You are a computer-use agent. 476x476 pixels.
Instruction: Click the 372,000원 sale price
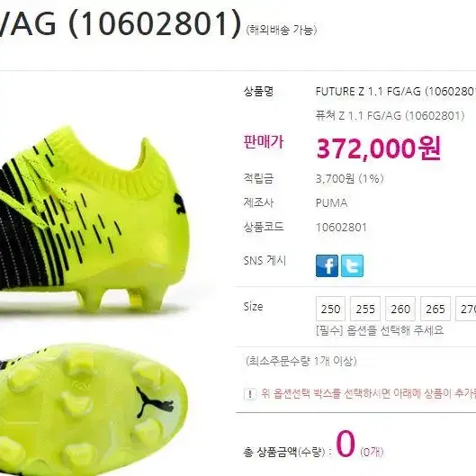pyautogui.click(x=378, y=148)
